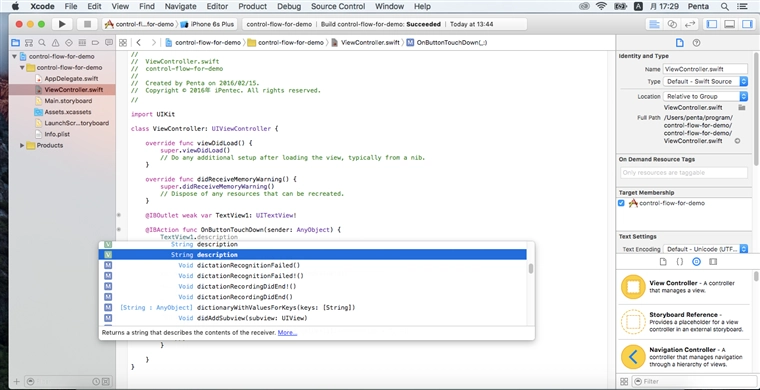This screenshot has height=390, width=760.
Task: Add a new file with plus button
Action: [x=16, y=382]
